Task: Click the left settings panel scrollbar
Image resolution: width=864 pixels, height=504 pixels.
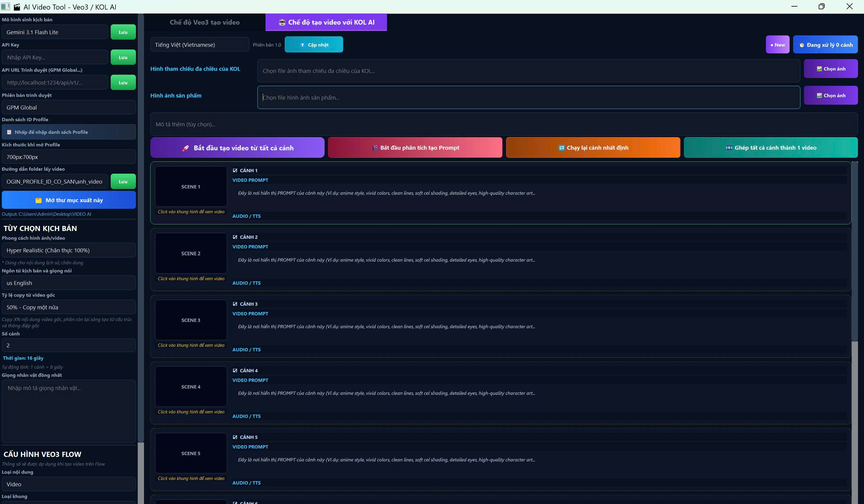Action: [141, 228]
